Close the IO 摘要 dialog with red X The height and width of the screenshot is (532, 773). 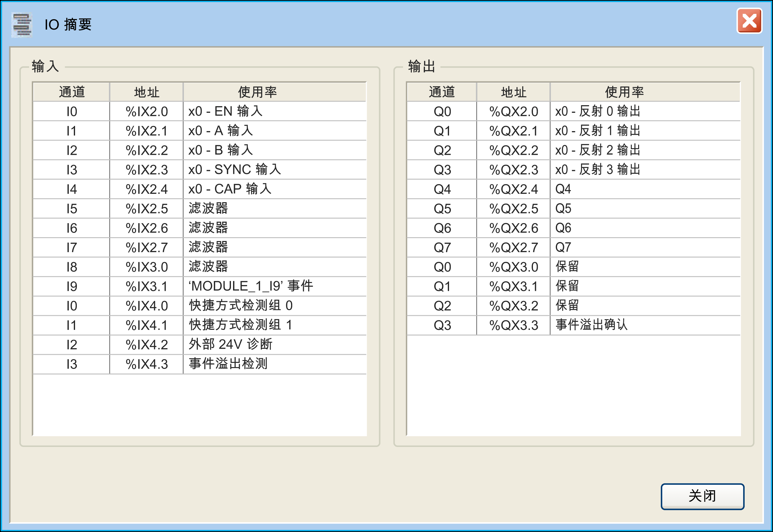point(749,21)
